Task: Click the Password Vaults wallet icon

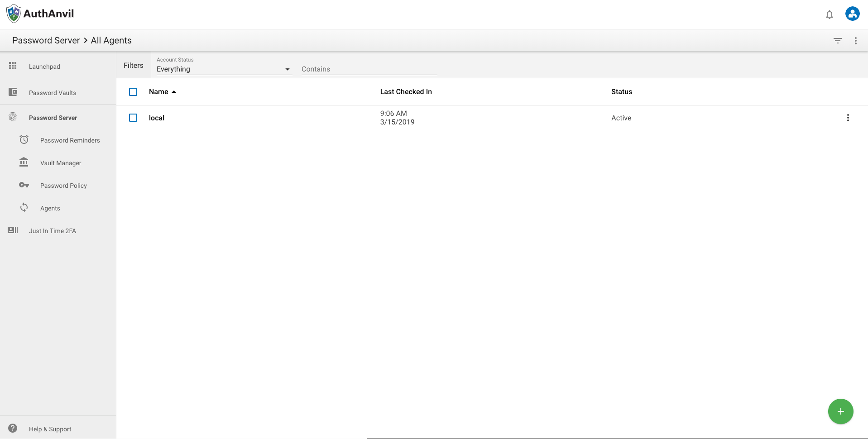Action: pos(13,92)
